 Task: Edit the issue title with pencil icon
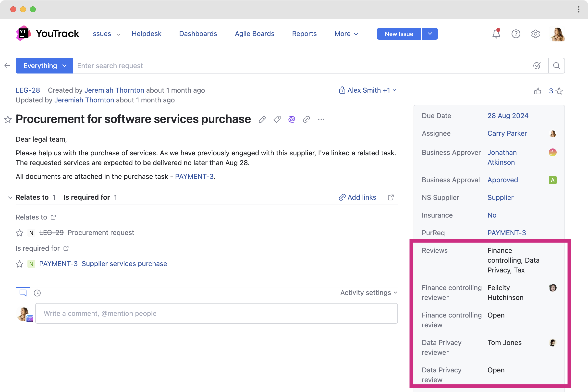click(x=262, y=120)
